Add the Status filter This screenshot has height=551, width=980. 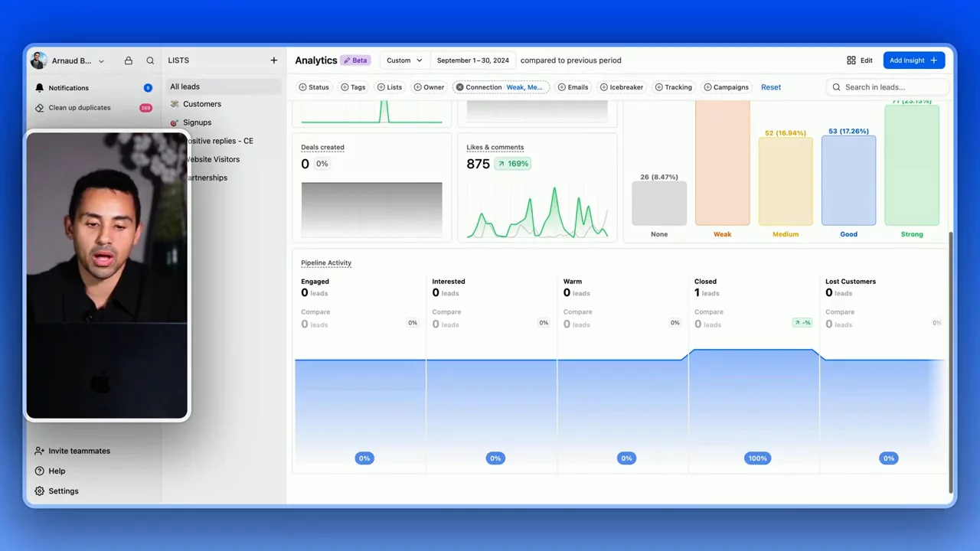[x=314, y=87]
